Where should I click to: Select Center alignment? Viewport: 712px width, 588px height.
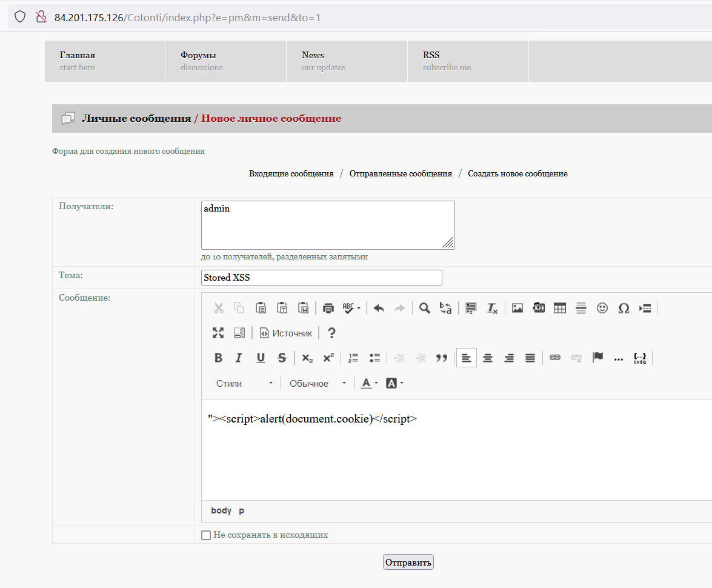(488, 358)
